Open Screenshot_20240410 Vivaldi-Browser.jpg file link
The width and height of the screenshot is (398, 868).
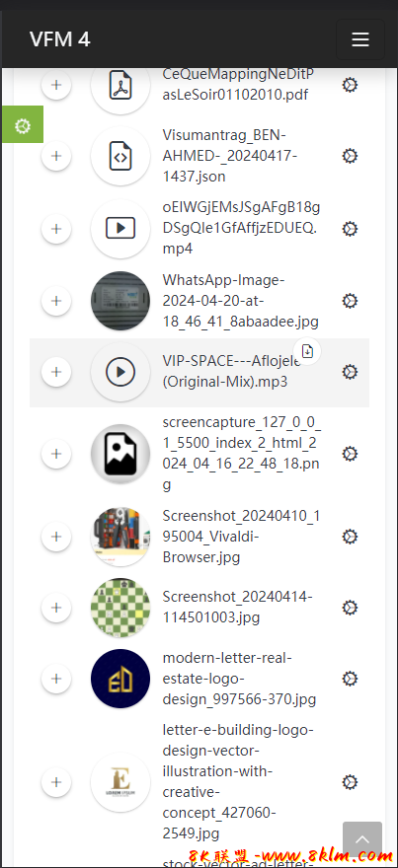coord(241,537)
